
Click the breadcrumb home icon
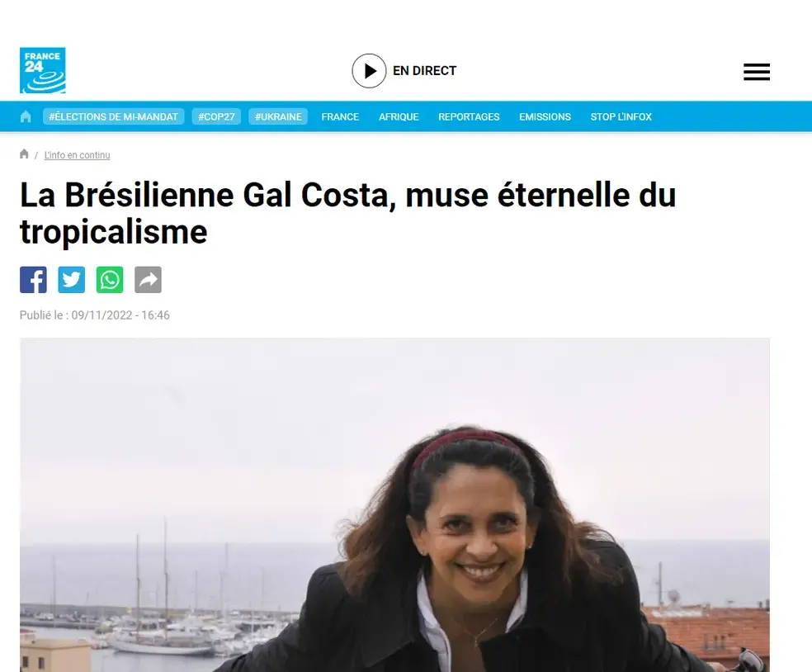pyautogui.click(x=24, y=154)
